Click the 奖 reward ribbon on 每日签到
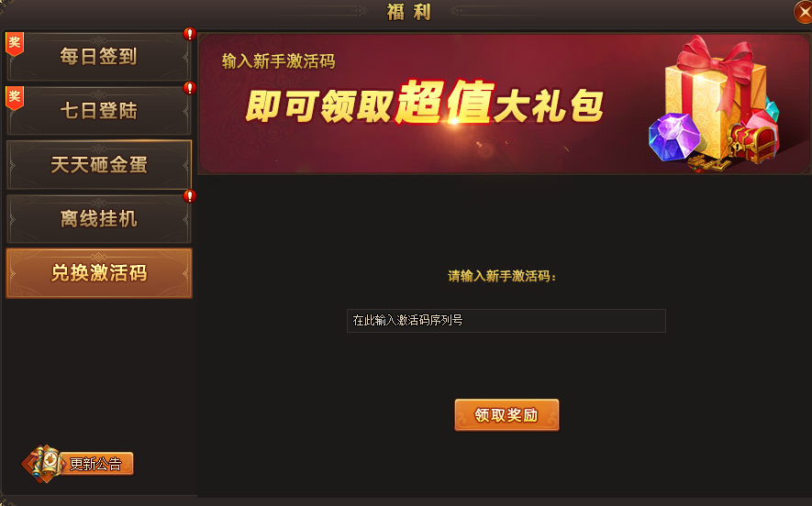Image resolution: width=812 pixels, height=506 pixels. click(15, 43)
